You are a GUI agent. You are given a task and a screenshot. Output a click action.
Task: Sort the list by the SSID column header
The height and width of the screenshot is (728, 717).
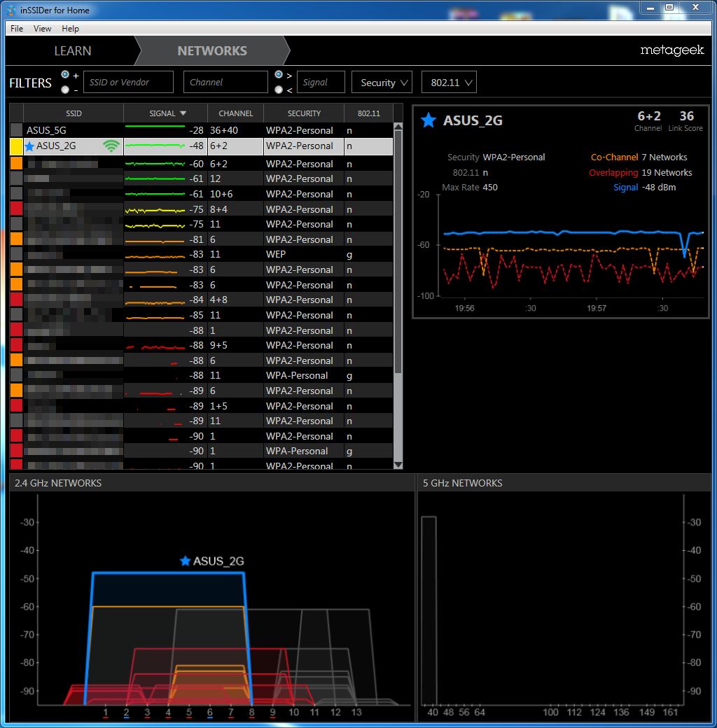74,113
